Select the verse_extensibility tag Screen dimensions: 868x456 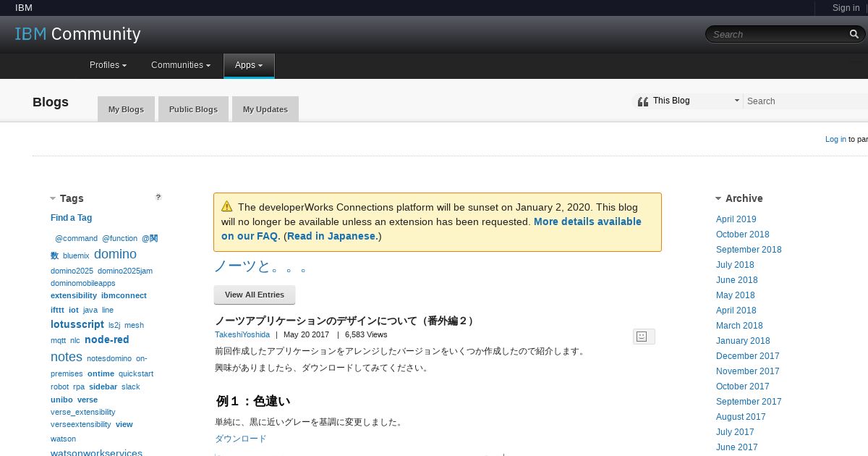click(x=83, y=412)
